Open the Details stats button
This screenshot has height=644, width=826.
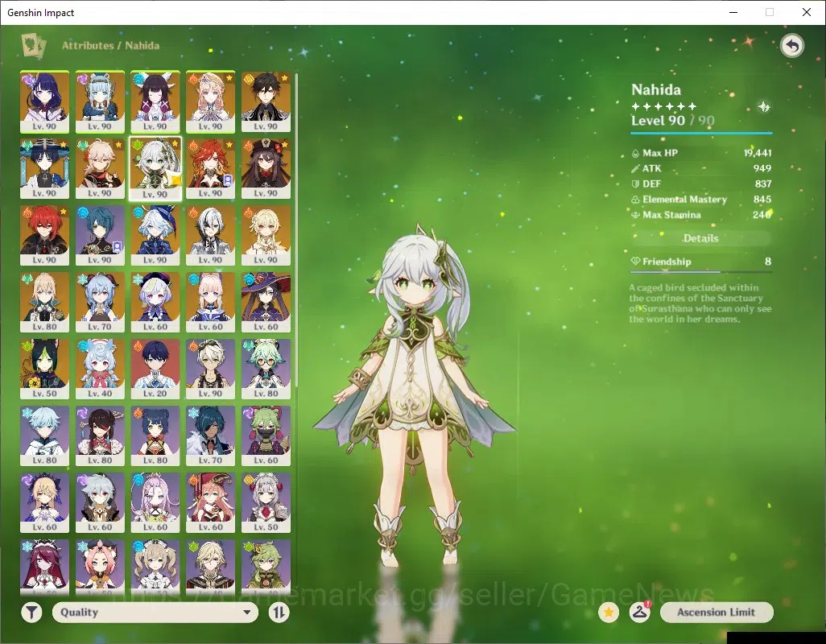pyautogui.click(x=700, y=238)
